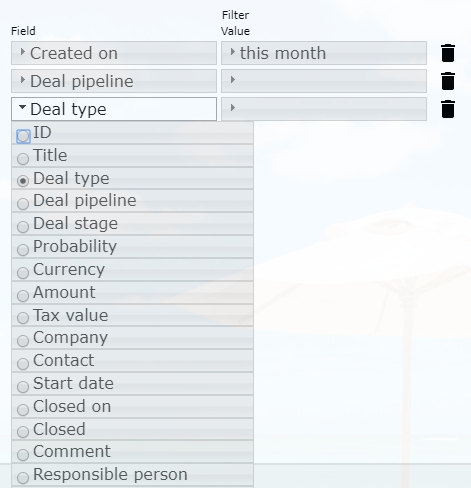The image size is (471, 488).
Task: Open the this month value dropdown
Action: coord(324,53)
